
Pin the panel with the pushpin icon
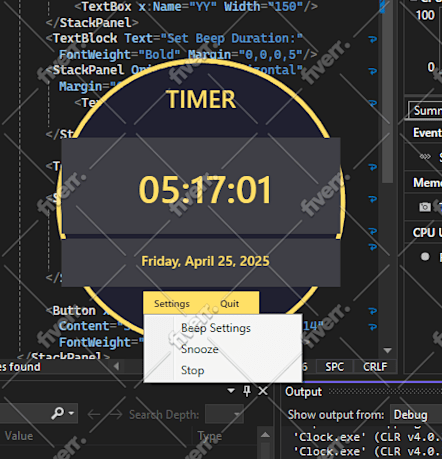tap(247, 391)
